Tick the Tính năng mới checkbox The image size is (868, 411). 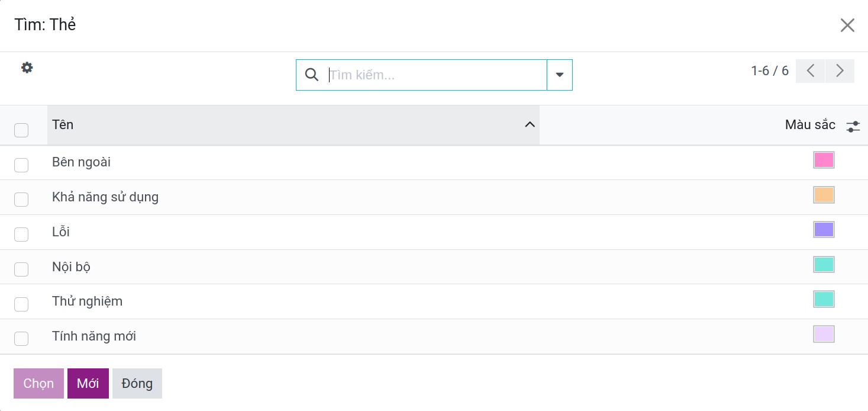pyautogui.click(x=21, y=339)
